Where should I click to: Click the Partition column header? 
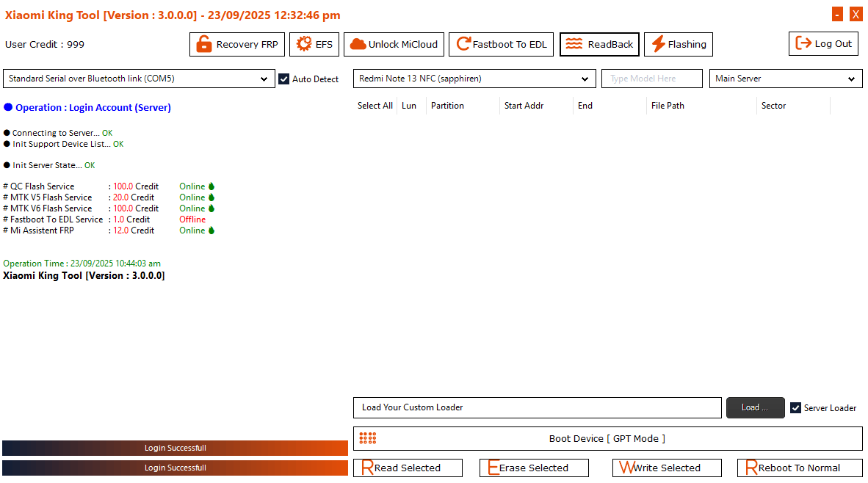[448, 105]
